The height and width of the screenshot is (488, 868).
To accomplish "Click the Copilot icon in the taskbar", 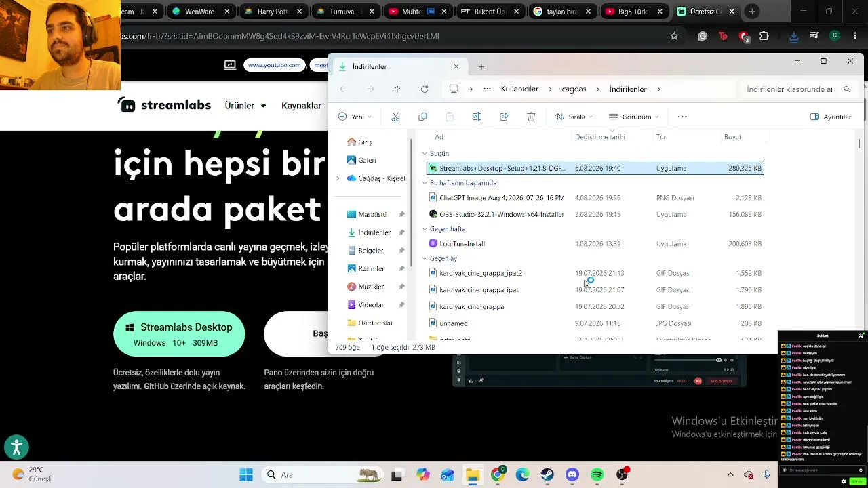I will point(423,474).
